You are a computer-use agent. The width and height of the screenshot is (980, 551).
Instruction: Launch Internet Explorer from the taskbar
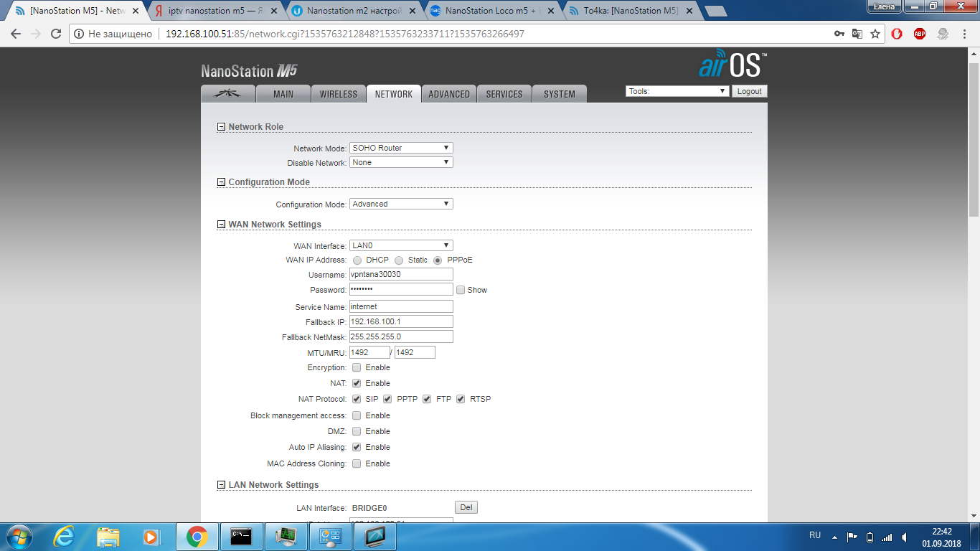[64, 536]
